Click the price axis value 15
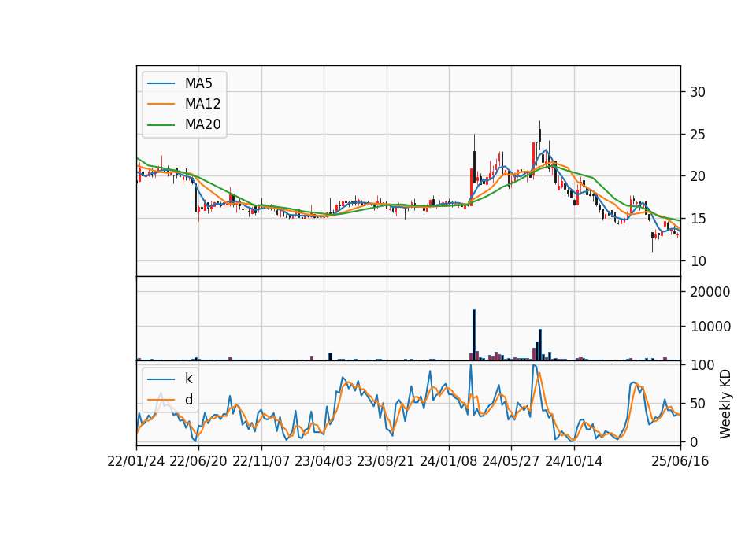Screen dimensions: 756x543 click(698, 219)
